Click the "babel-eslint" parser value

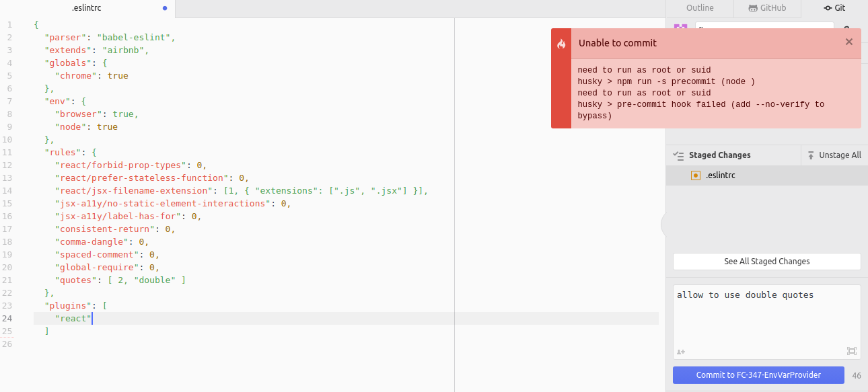134,38
